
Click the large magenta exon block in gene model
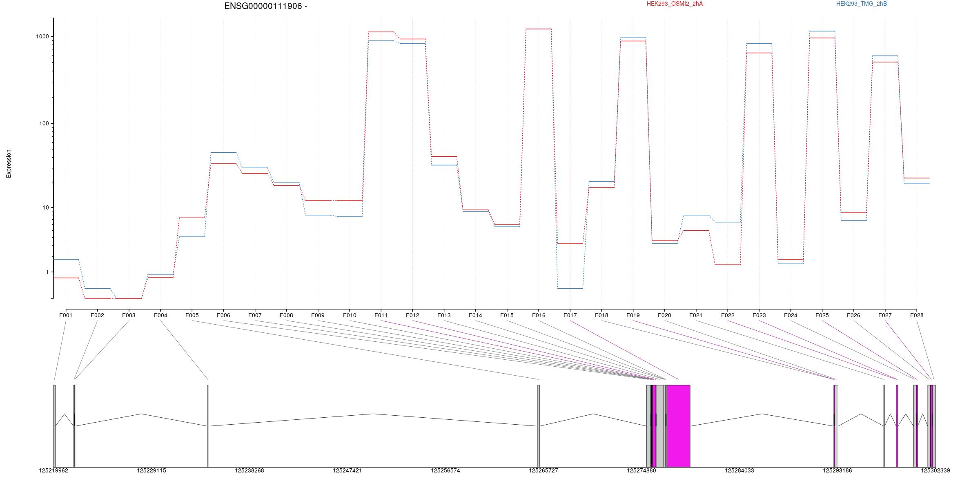[678, 426]
